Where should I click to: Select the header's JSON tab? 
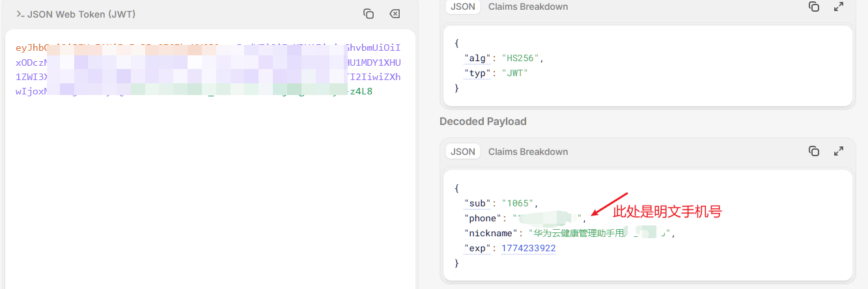pos(463,7)
